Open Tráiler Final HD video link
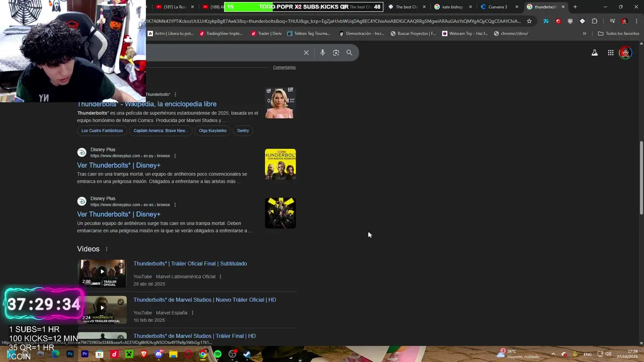Screen dimensions: 644x362 [x=194, y=336]
